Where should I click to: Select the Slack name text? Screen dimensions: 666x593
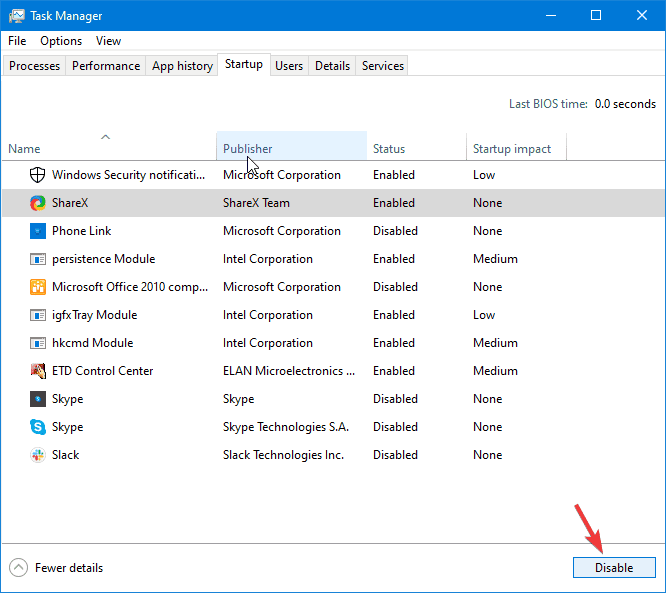point(65,455)
